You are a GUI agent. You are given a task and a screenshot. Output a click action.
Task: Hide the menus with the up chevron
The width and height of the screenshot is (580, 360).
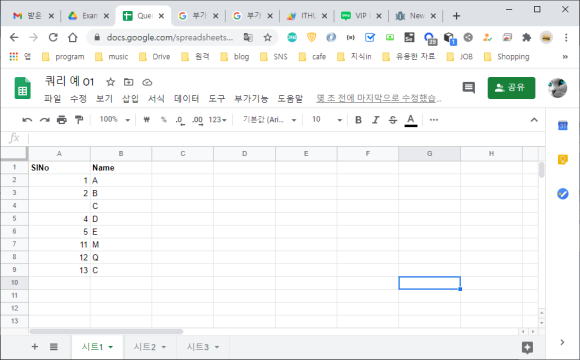point(534,120)
